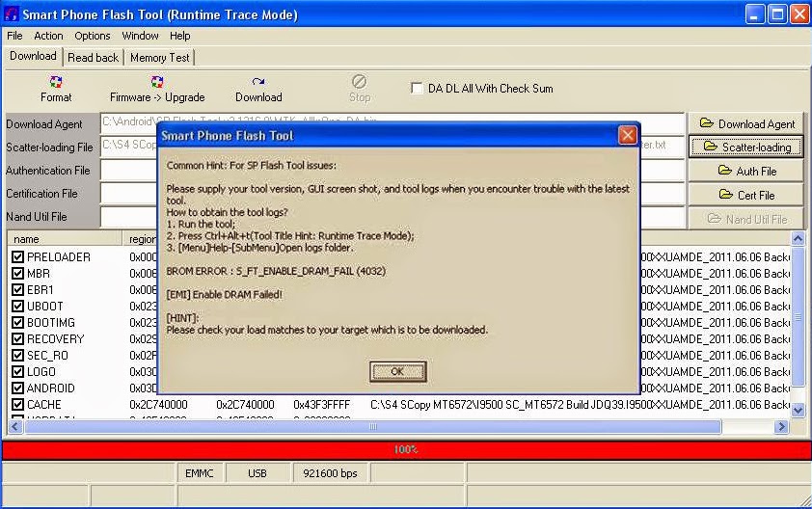Open the Cert File browse button
812x509 pixels.
click(746, 195)
